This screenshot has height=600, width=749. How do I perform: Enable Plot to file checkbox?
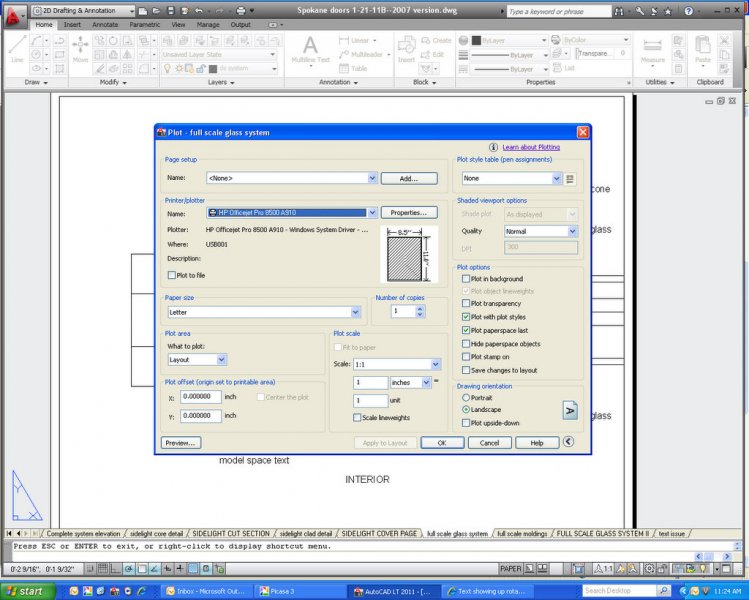[171, 275]
